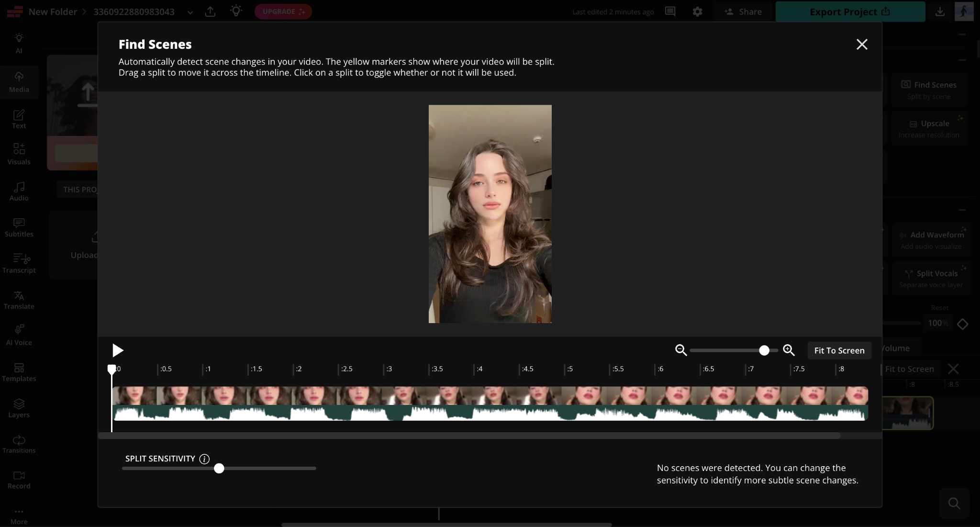Open the More sidebar menu
Screen dimensions: 980x527
(x=19, y=516)
